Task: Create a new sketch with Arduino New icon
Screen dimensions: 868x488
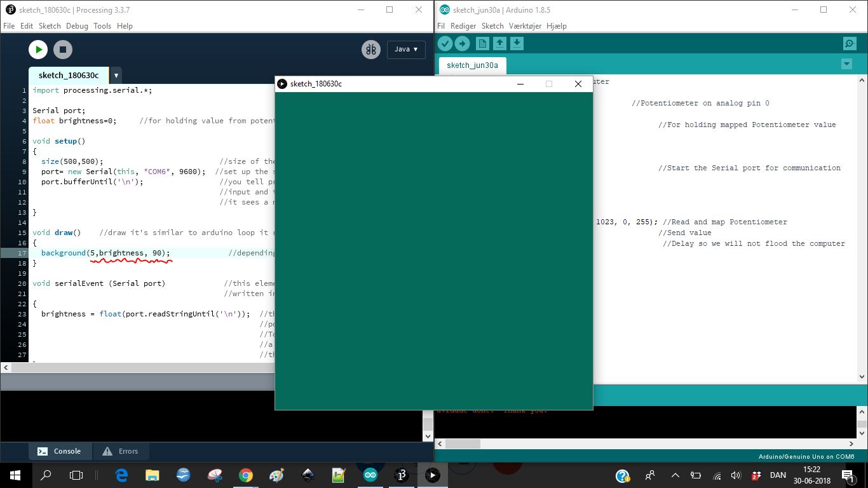Action: [x=482, y=43]
